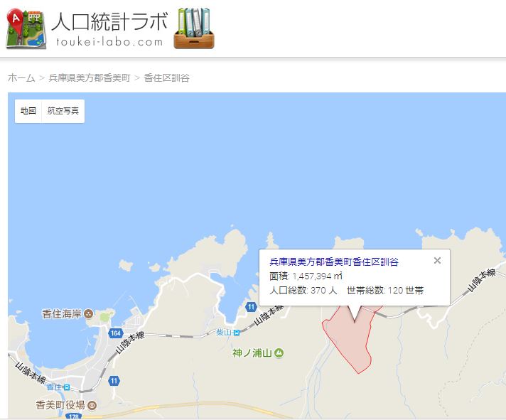Click the 山陰本線 label right of popup

[x=481, y=280]
